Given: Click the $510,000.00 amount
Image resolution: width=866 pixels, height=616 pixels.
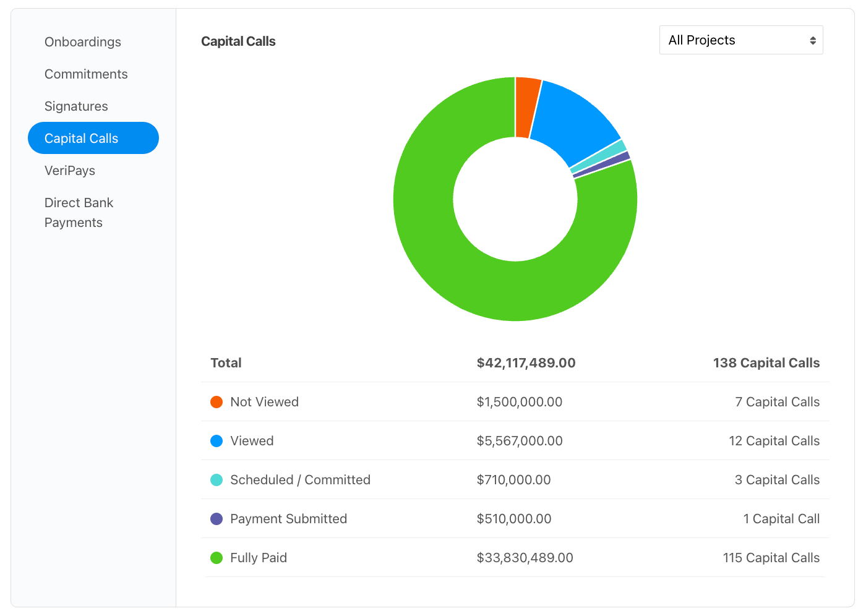Looking at the screenshot, I should [514, 519].
